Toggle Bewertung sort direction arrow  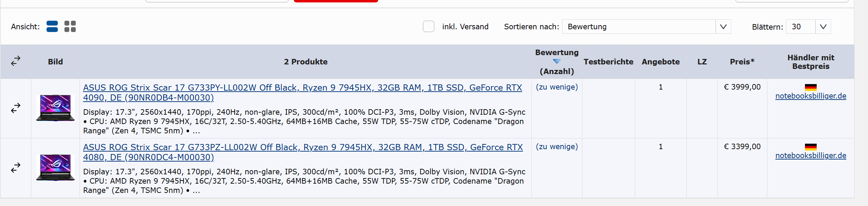pyautogui.click(x=557, y=61)
